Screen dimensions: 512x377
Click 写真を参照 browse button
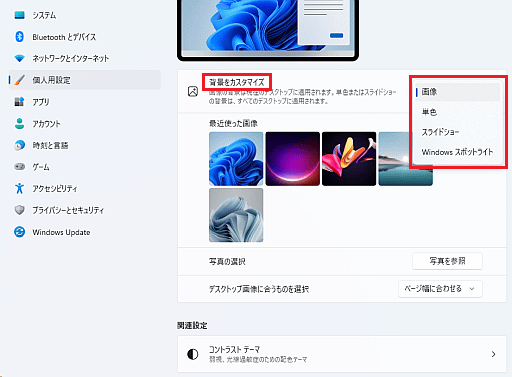pos(447,261)
